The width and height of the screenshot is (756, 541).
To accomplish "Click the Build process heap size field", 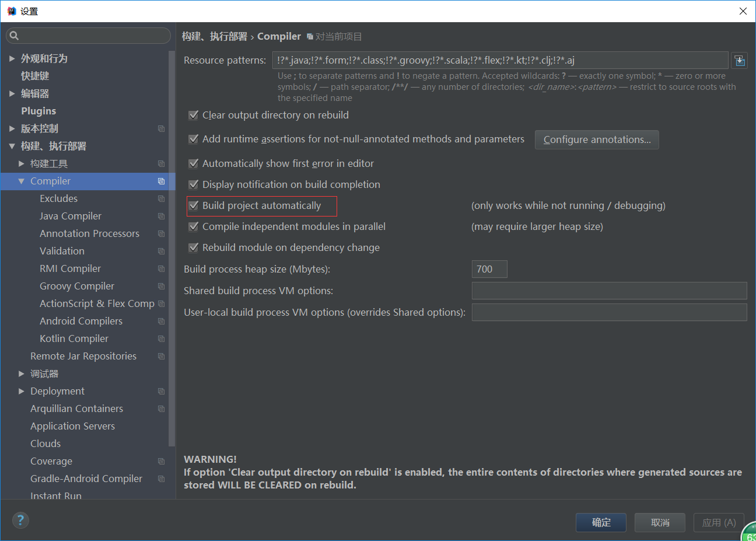I will pos(489,269).
